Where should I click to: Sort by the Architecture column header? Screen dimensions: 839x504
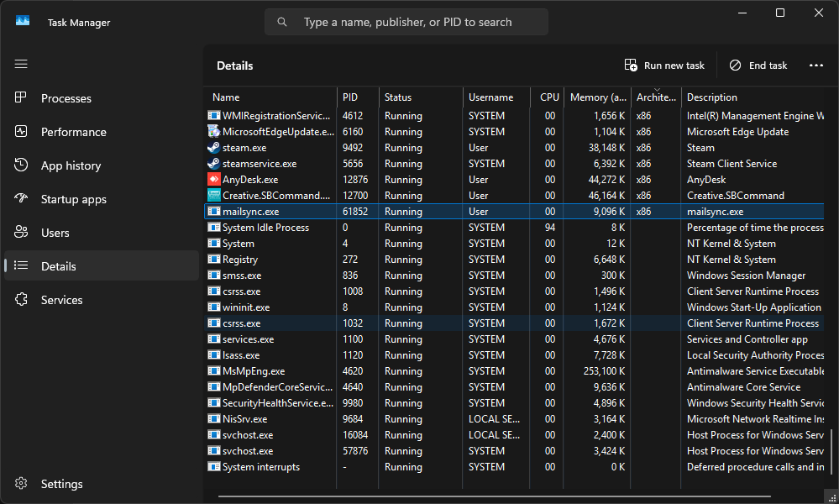pyautogui.click(x=656, y=97)
